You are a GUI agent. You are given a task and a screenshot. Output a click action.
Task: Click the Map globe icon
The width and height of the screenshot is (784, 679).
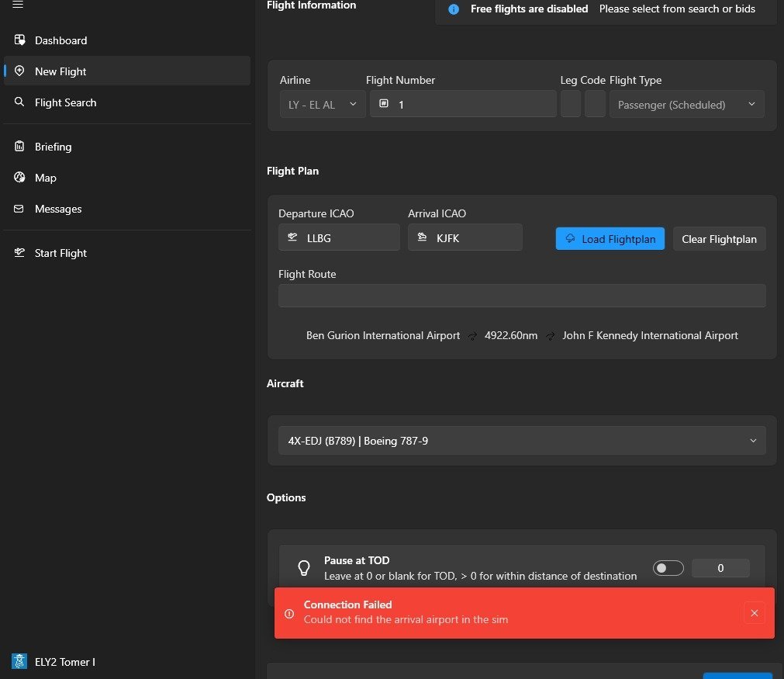(x=20, y=178)
